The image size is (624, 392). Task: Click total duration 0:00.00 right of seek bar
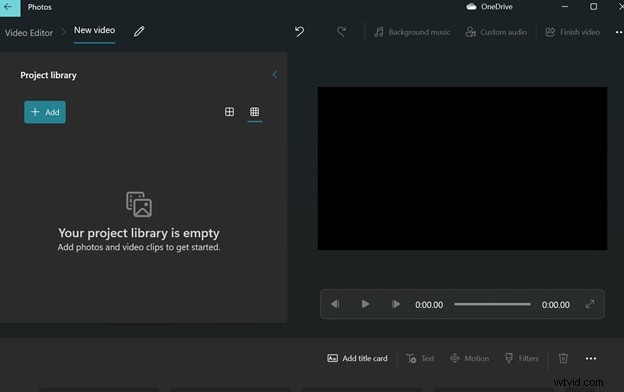556,305
